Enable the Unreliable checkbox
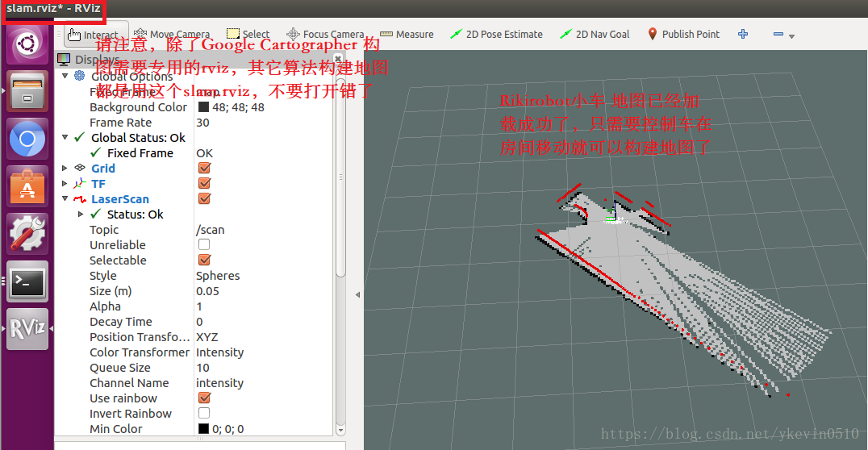 204,244
